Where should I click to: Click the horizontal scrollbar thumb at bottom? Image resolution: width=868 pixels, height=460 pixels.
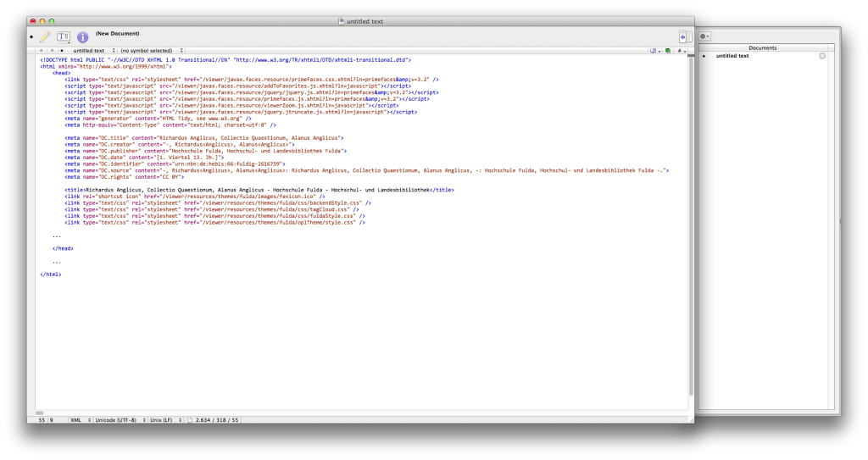[39, 413]
